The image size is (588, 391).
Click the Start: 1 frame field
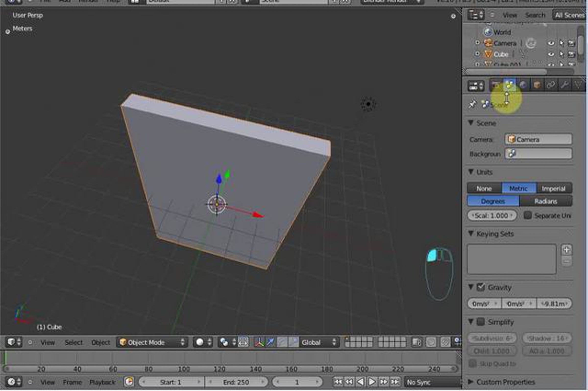point(171,382)
